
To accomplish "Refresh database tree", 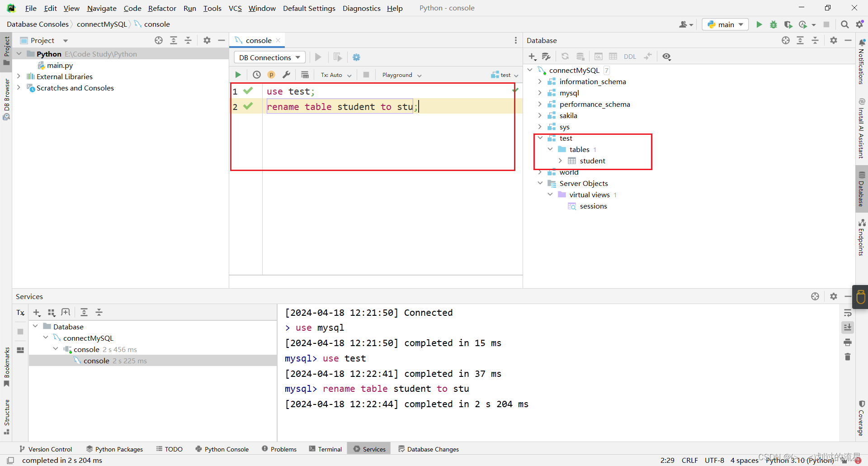I will [x=565, y=57].
